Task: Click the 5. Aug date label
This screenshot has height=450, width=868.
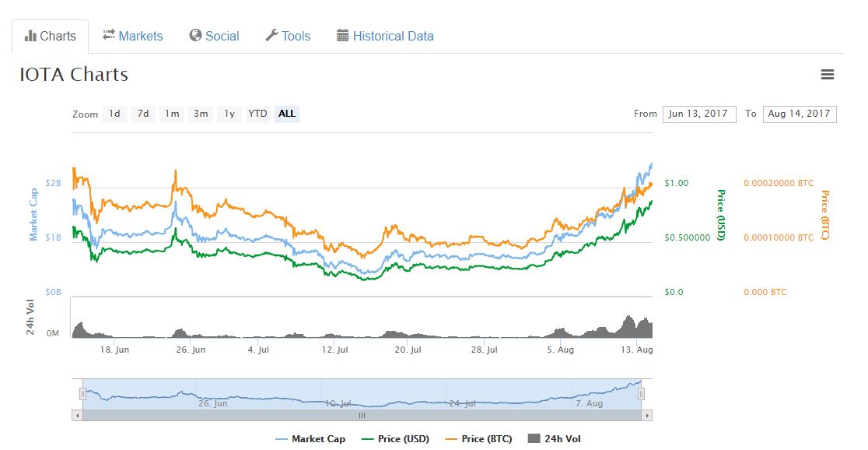Action: click(560, 350)
